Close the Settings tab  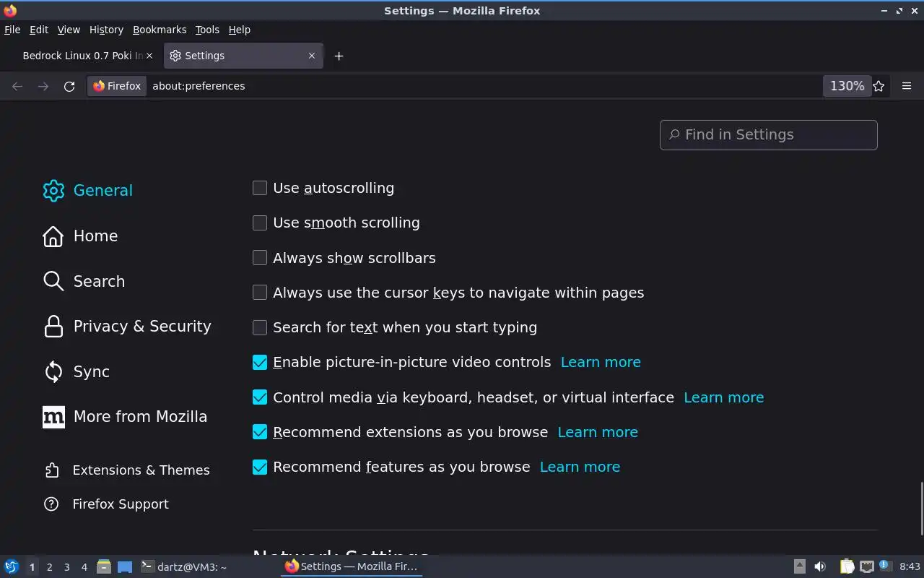(x=312, y=56)
